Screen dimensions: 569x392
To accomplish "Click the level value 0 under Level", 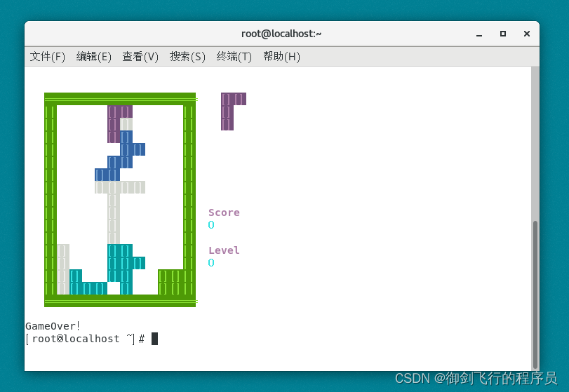I will click(x=211, y=262).
